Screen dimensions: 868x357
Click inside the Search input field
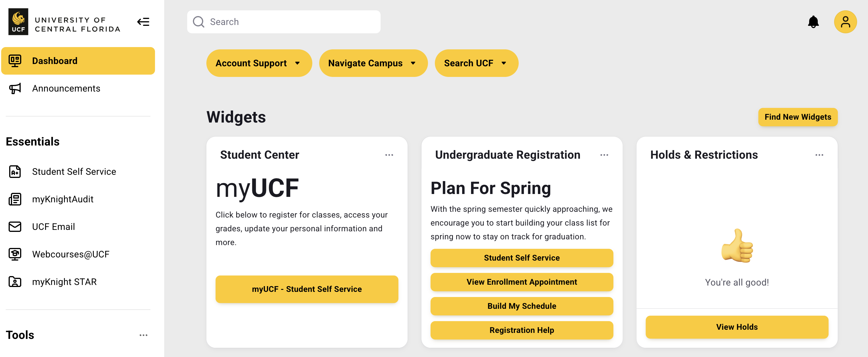point(283,22)
